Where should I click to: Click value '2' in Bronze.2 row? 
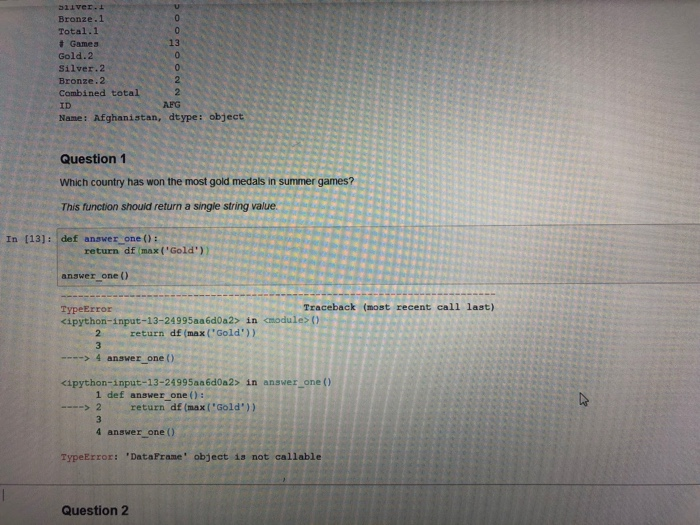(177, 80)
